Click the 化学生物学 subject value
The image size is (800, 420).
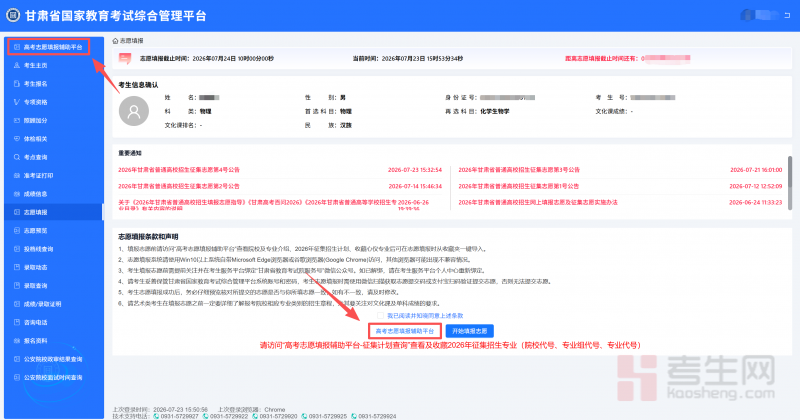click(x=494, y=111)
